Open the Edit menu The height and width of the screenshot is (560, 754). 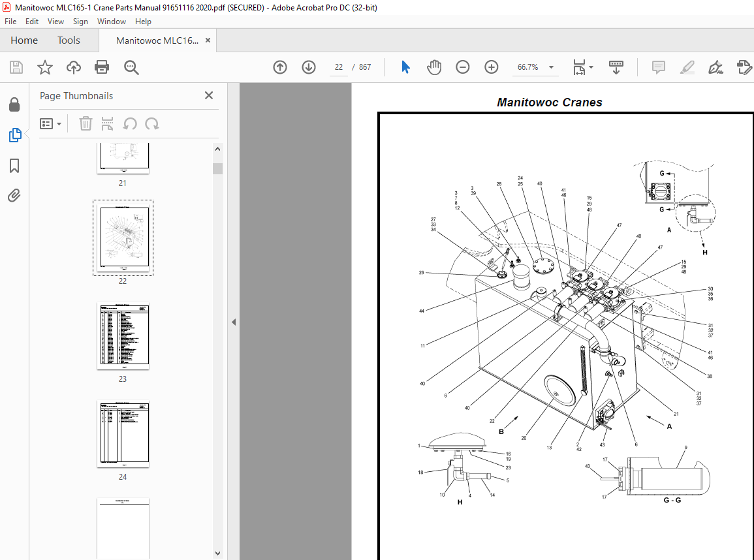pyautogui.click(x=32, y=22)
